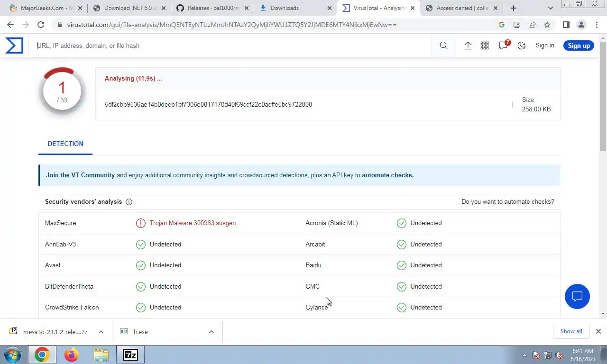
Task: Open Chrome profile avatar
Action: 581,25
